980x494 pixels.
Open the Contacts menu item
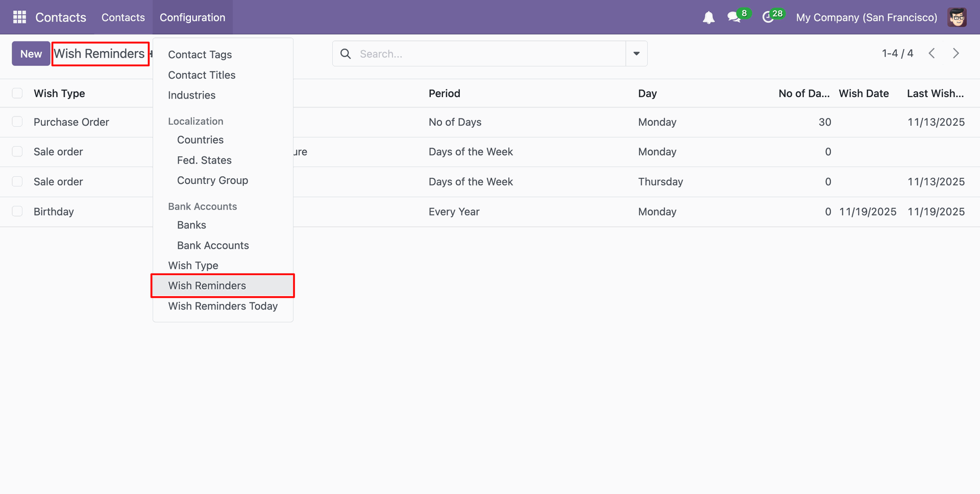(123, 17)
